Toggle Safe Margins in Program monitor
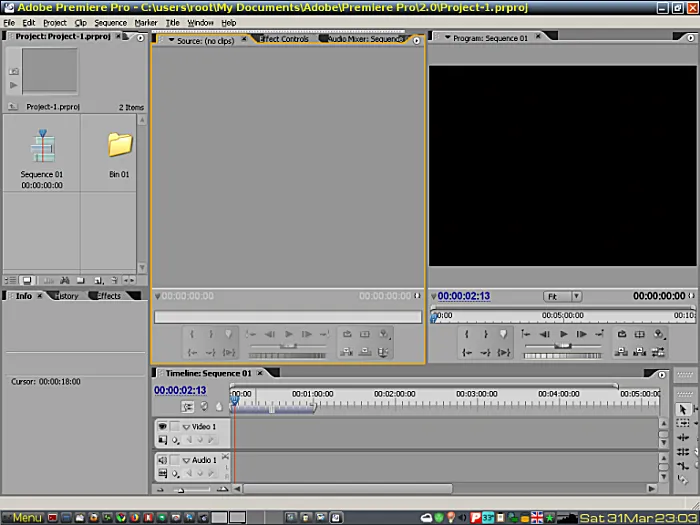 [640, 334]
